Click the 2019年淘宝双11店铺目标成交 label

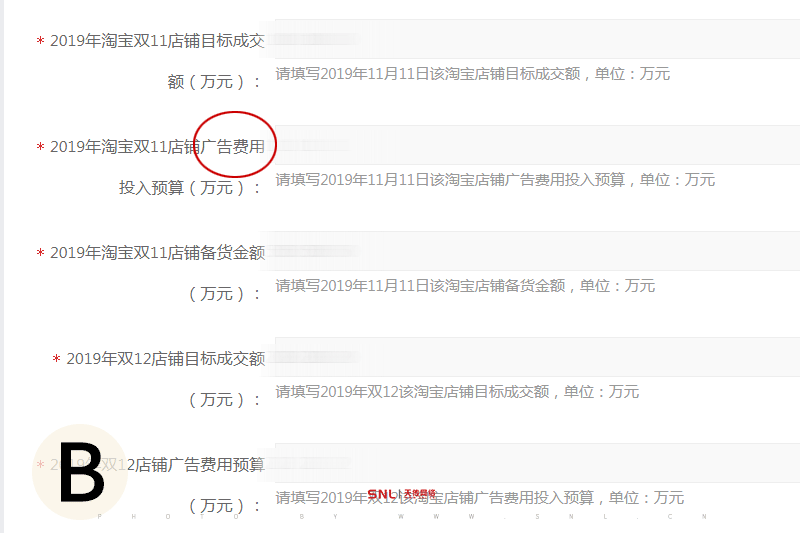tap(157, 41)
